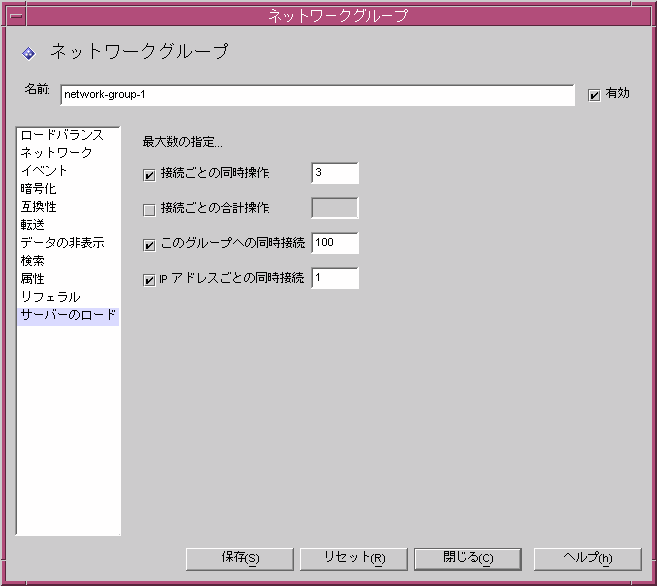
Task: Click the 接続ごとの同時操作 value field showing 3
Action: coord(335,173)
